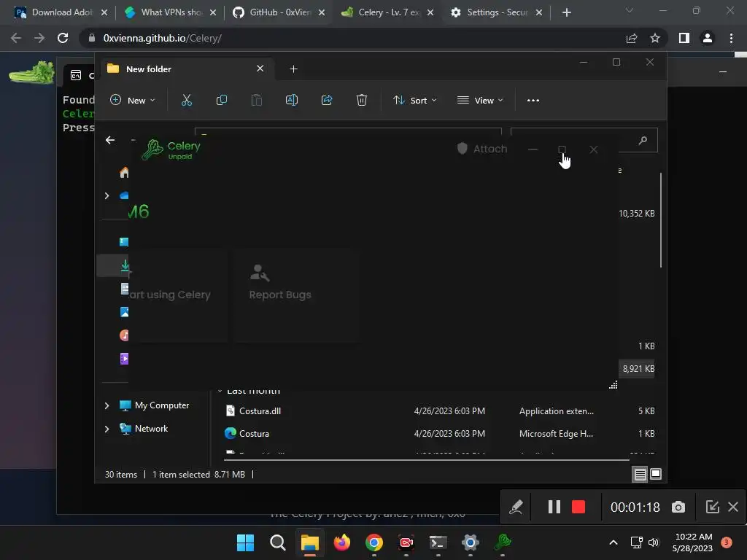
Task: Switch Explorer to details view icon
Action: [x=640, y=474]
